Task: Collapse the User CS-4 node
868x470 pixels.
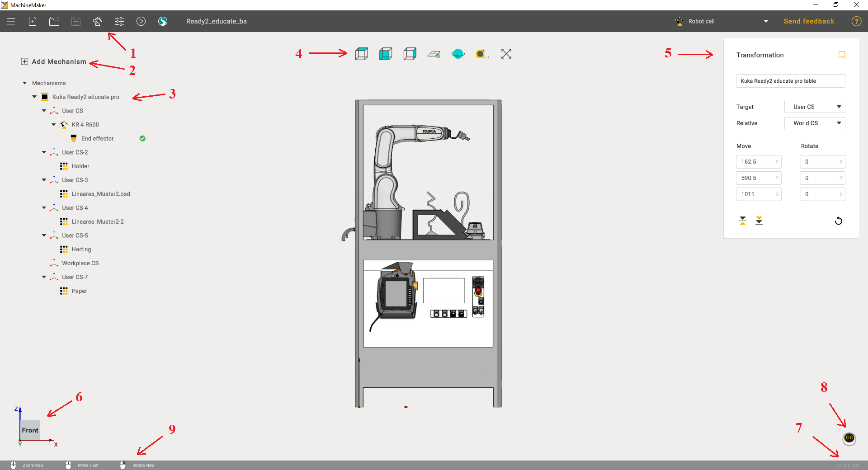Action: point(44,208)
